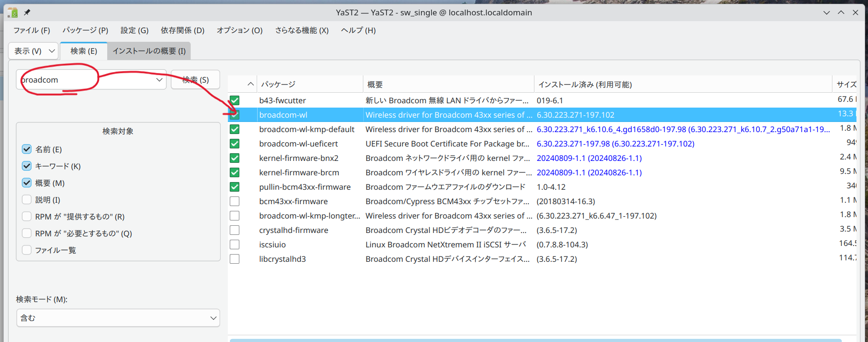Sort by インストール済み (利用可能) column header

click(x=683, y=84)
